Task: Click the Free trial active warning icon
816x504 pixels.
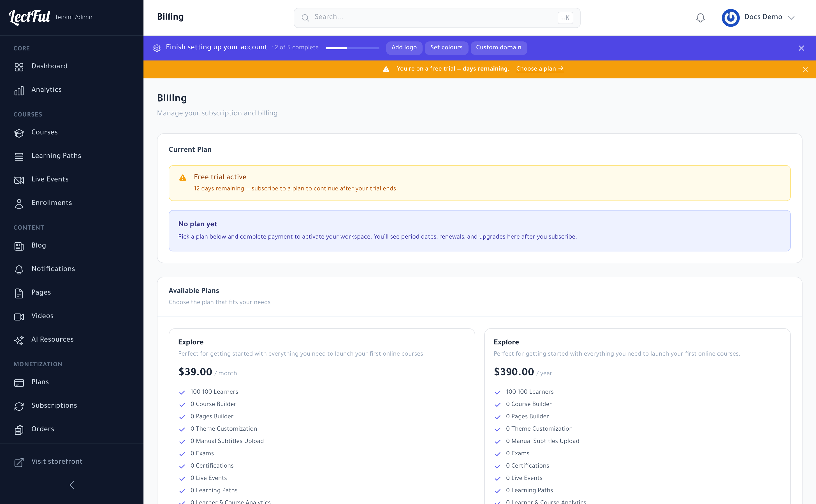Action: coord(182,178)
